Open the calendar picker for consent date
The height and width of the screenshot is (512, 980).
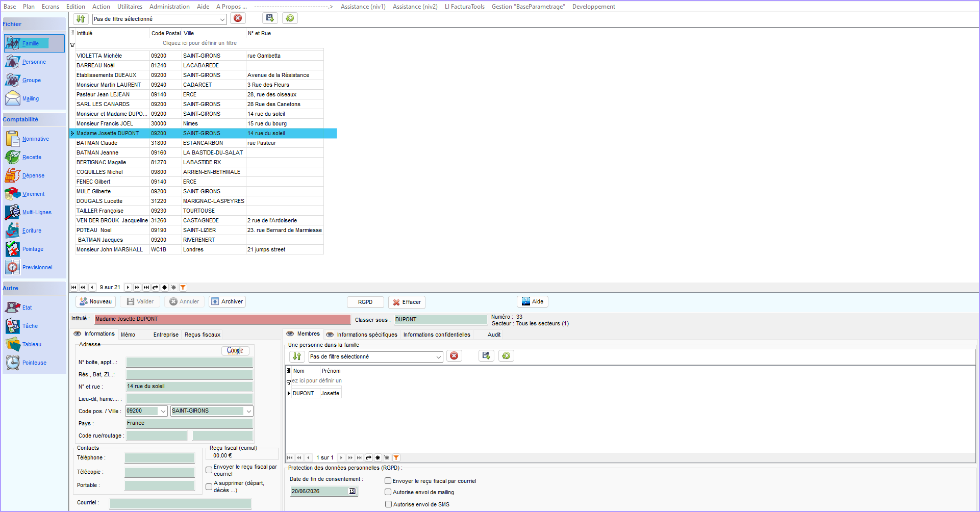click(352, 491)
